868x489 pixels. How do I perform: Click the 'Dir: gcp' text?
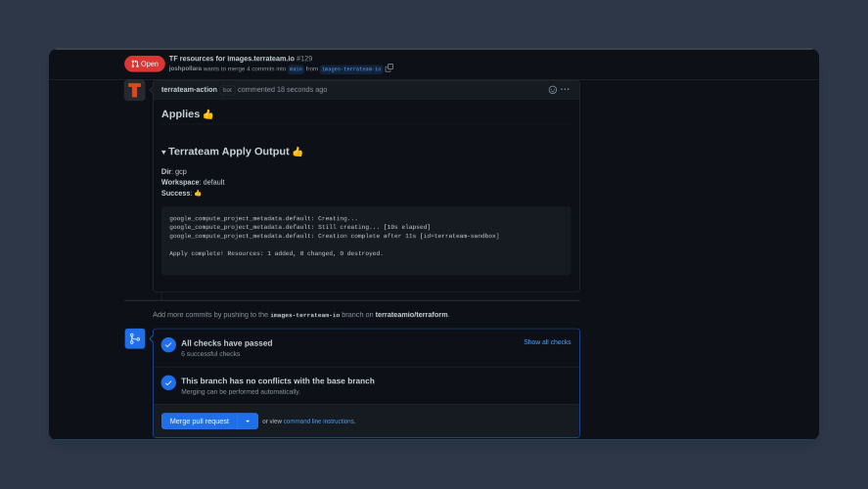coord(174,171)
